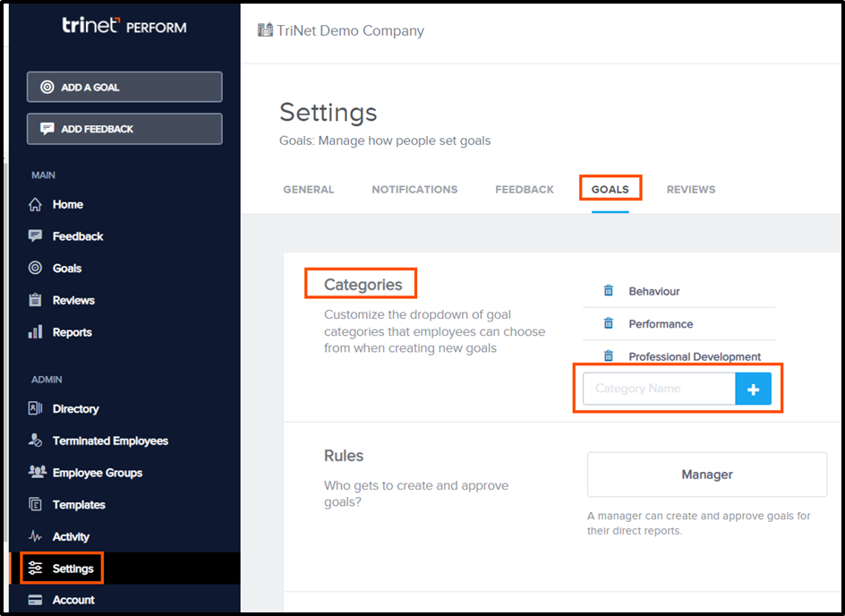Screen dimensions: 845x616
Task: Click the Reviews clipboard icon
Action: point(35,300)
